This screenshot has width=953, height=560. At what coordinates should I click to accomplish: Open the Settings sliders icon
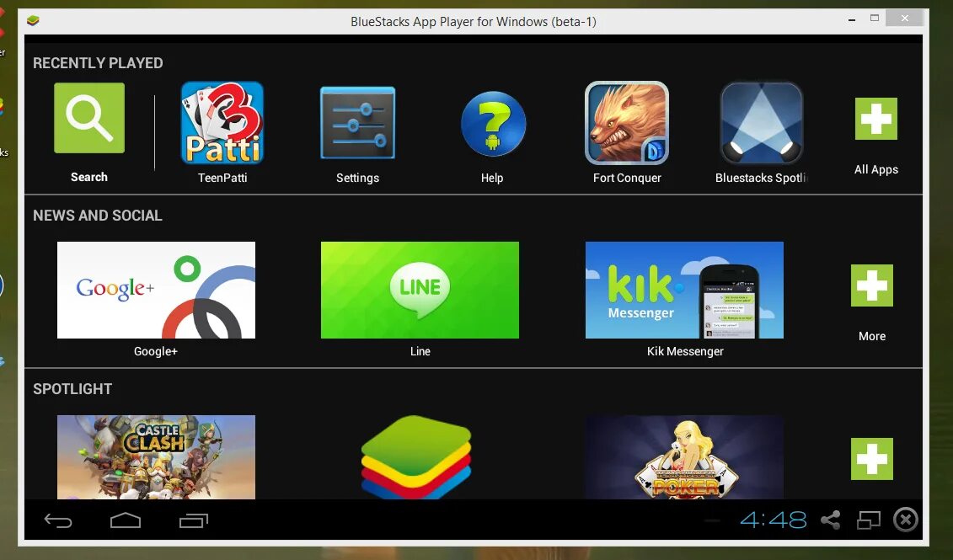(357, 123)
